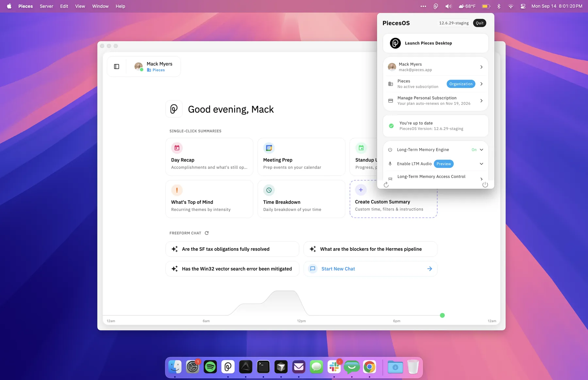The height and width of the screenshot is (380, 588).
Task: Toggle the sidebar panel icon
Action: [117, 67]
